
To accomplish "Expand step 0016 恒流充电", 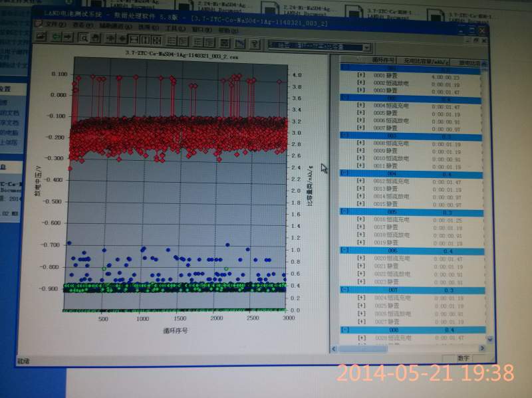I will coord(361,219).
